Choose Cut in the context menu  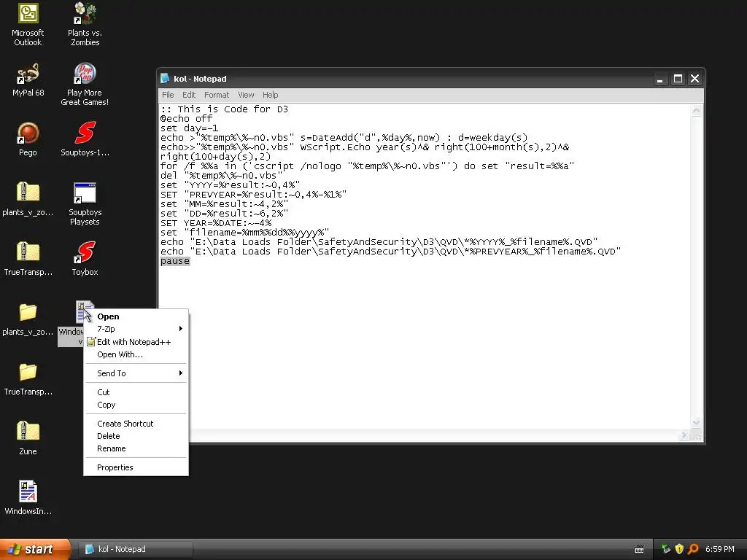[136, 392]
